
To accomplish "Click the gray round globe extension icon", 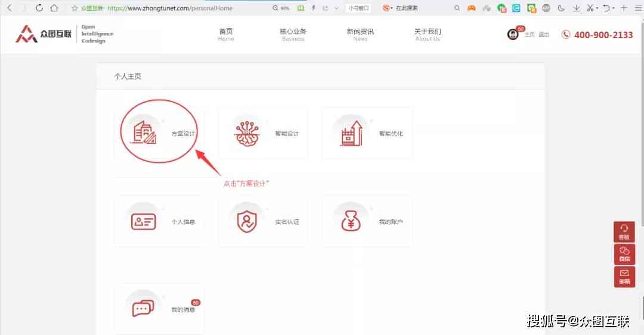I will (546, 8).
